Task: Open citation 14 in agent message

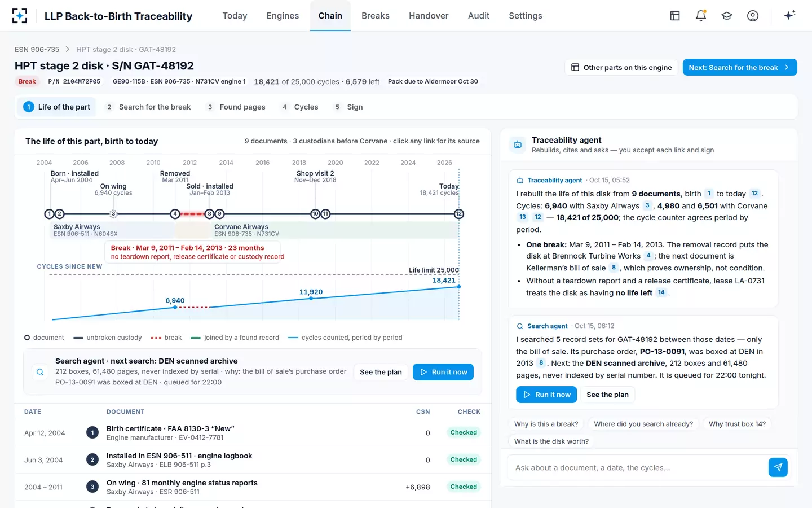Action: [x=661, y=292]
